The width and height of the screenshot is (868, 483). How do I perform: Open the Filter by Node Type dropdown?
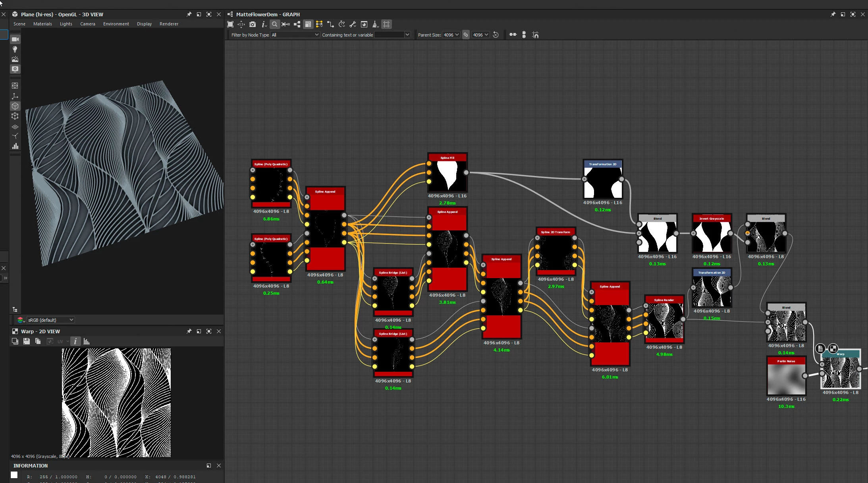click(295, 35)
